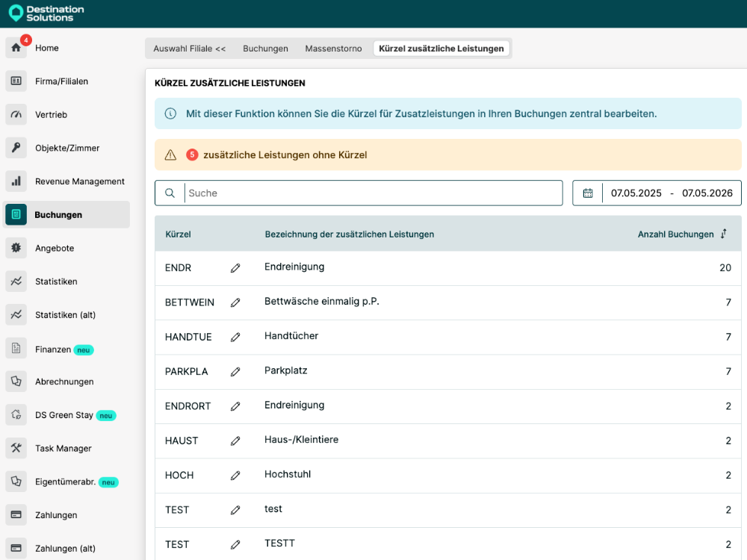Click the info icon in blue banner
The height and width of the screenshot is (560, 747).
pyautogui.click(x=170, y=113)
